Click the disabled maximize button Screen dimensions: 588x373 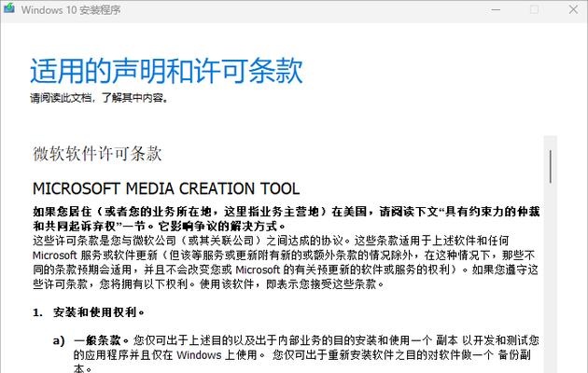[535, 9]
